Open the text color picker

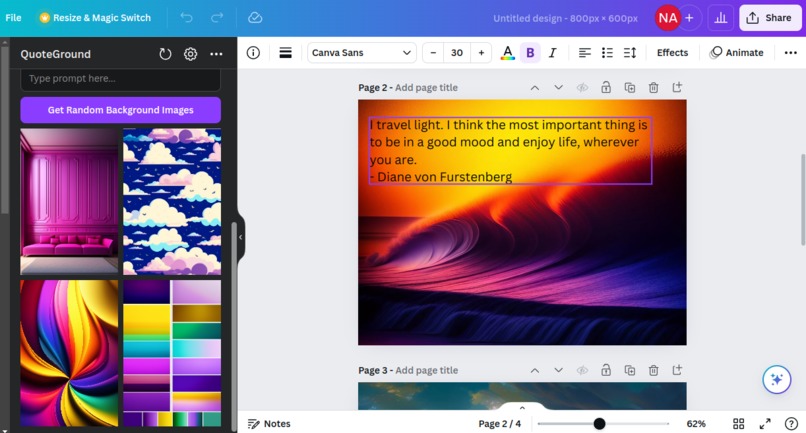click(x=507, y=52)
